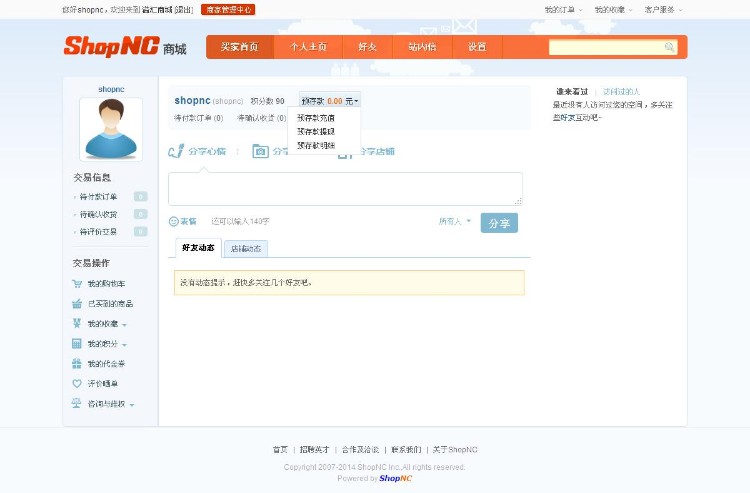Expand the 我的积分 sidebar submenu arrow

125,345
